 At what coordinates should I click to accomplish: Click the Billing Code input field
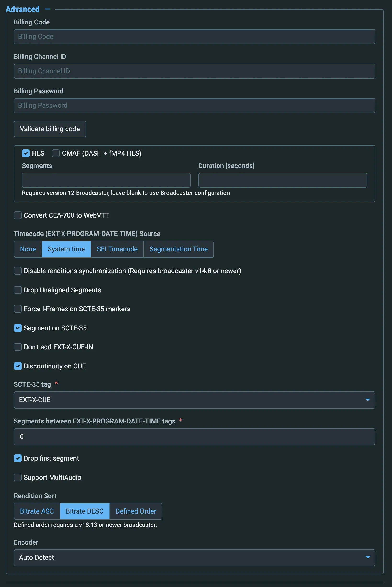coord(195,37)
